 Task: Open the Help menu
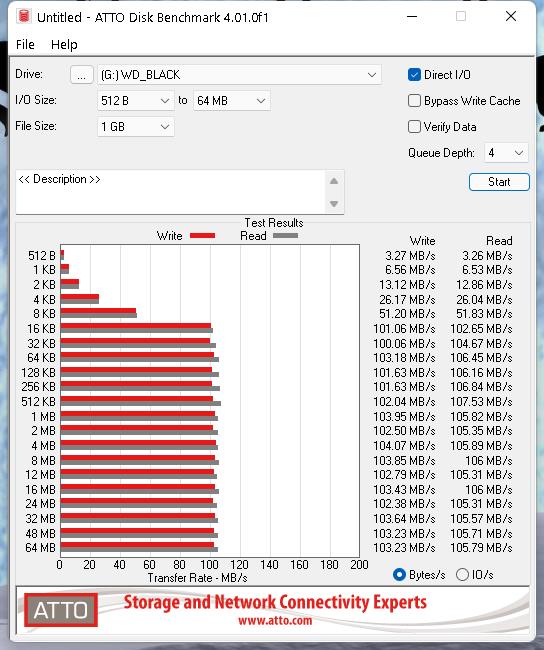pyautogui.click(x=64, y=44)
